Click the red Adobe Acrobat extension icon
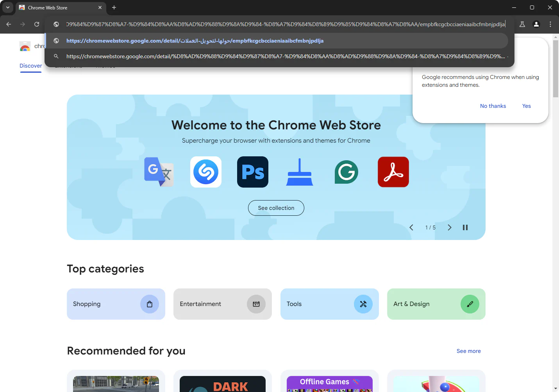559x392 pixels. click(393, 172)
